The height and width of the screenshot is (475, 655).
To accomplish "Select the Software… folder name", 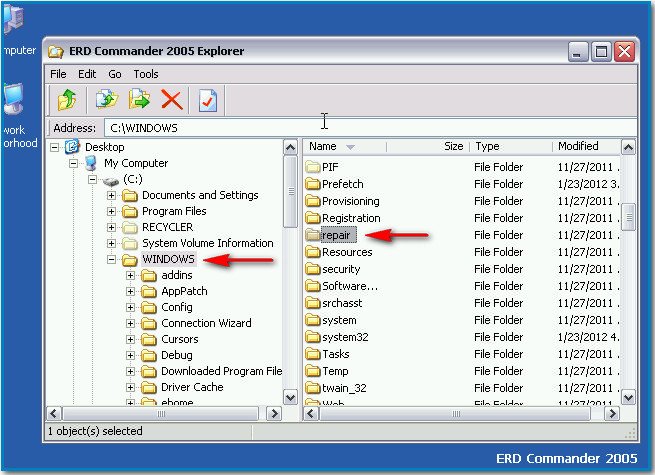I will 350,286.
